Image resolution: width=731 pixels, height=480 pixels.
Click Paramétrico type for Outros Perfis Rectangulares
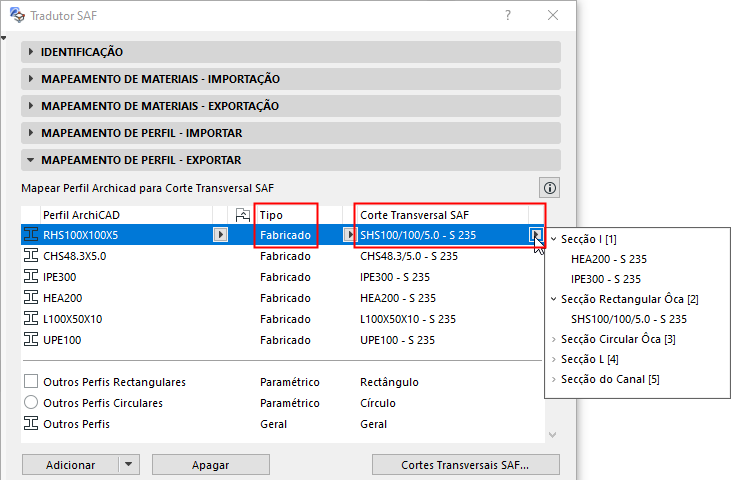click(290, 382)
